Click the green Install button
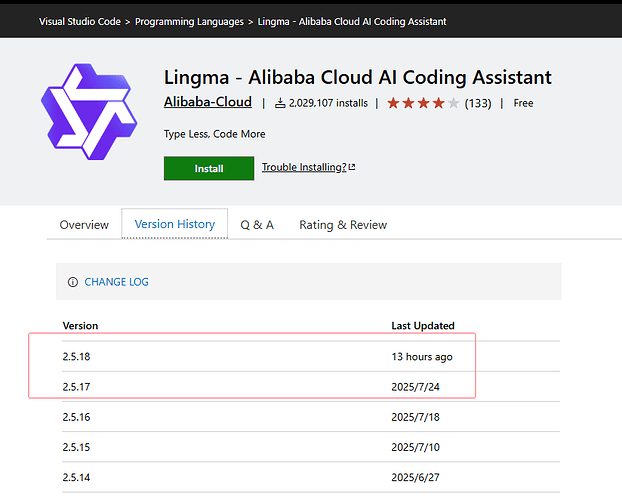The width and height of the screenshot is (622, 500). pyautogui.click(x=209, y=168)
